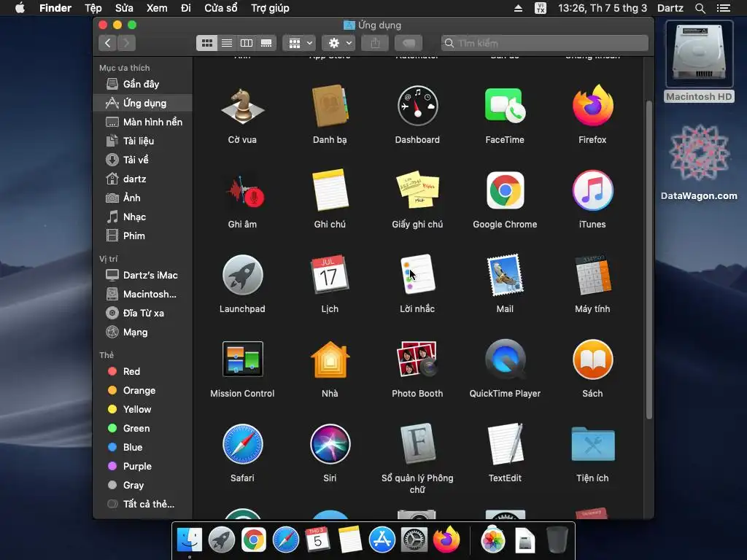747x560 pixels.
Task: Select the Lời nhắc reminders app
Action: [417, 274]
